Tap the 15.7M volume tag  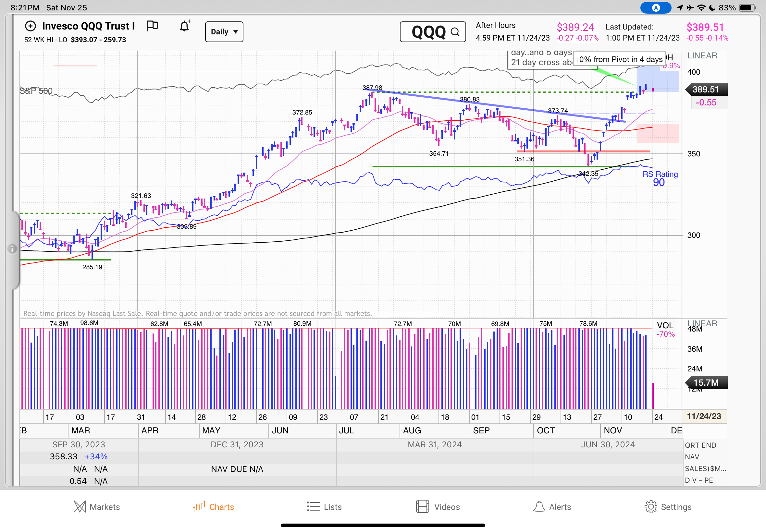click(706, 382)
